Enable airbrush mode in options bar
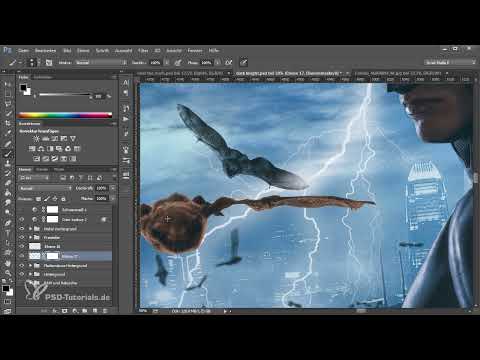Image resolution: width=480 pixels, height=360 pixels. pyautogui.click(x=229, y=63)
